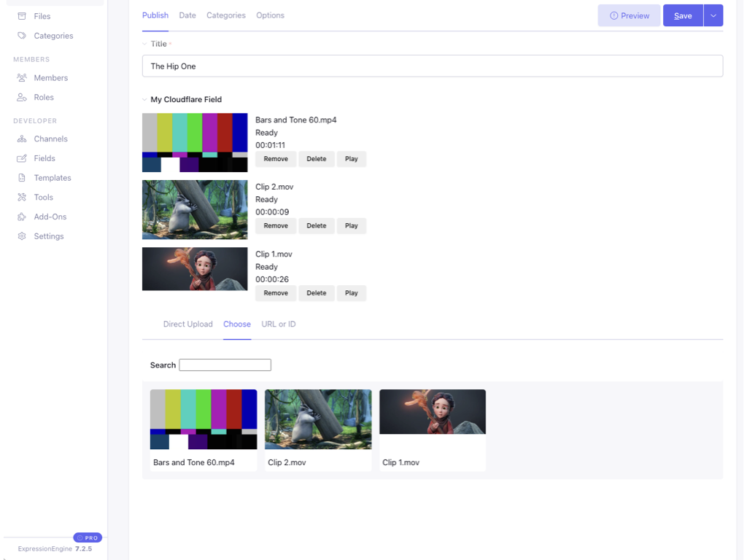Select the Direct Upload tab
The width and height of the screenshot is (747, 560).
tap(187, 324)
